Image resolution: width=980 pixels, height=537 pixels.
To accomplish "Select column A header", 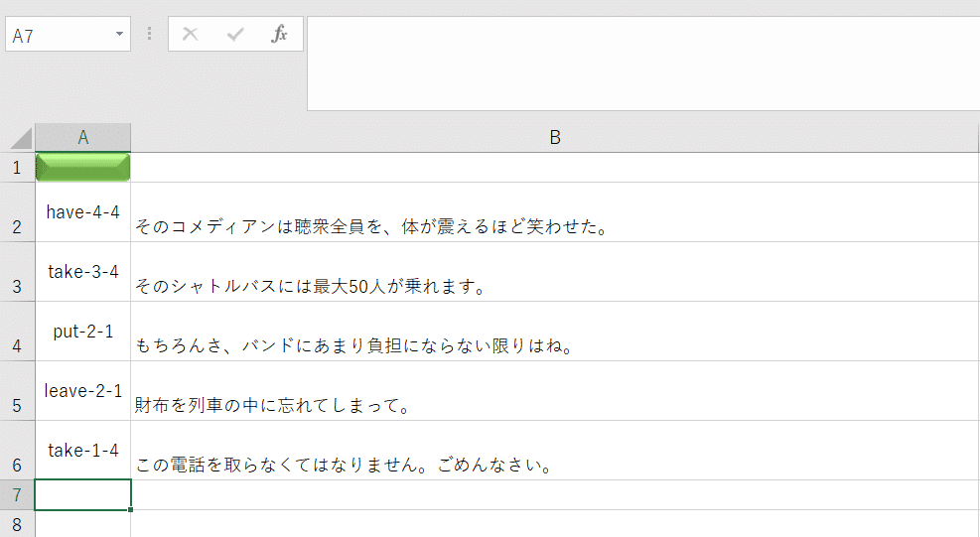I will pos(83,138).
